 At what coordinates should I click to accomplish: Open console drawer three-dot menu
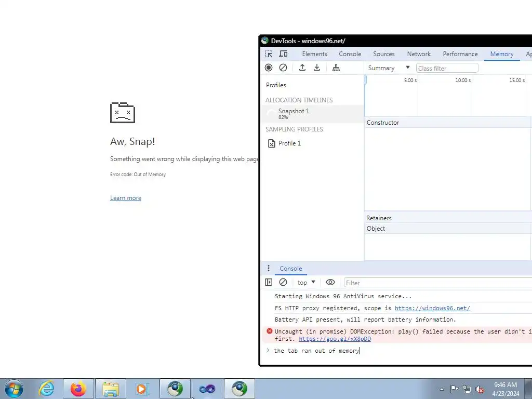[x=269, y=269]
